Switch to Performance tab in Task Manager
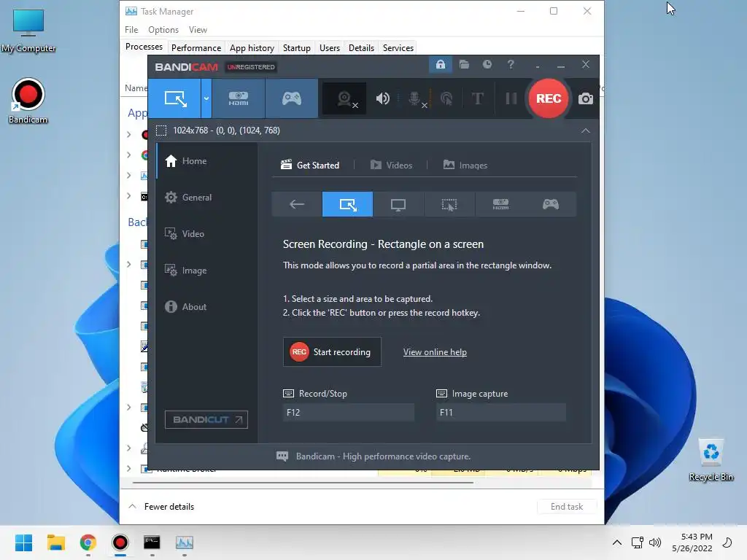Image resolution: width=747 pixels, height=560 pixels. (x=196, y=47)
